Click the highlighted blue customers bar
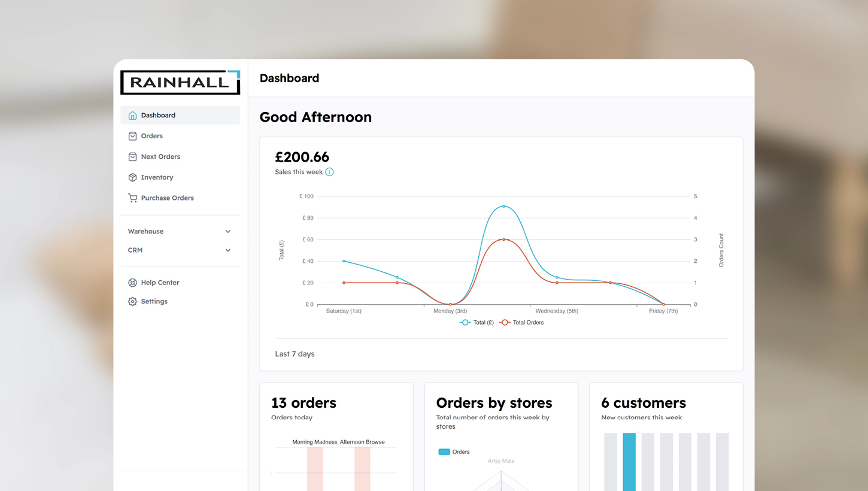Screen dimensions: 868x491 click(x=629, y=461)
